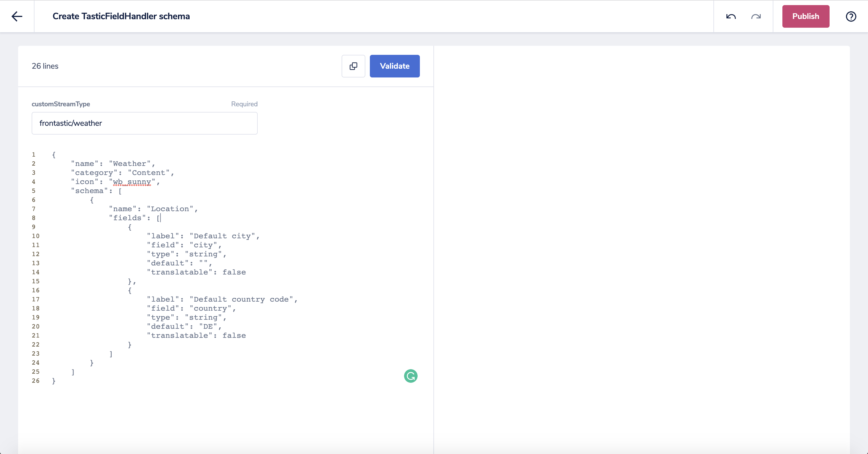Click the undo arrow icon

pos(731,16)
